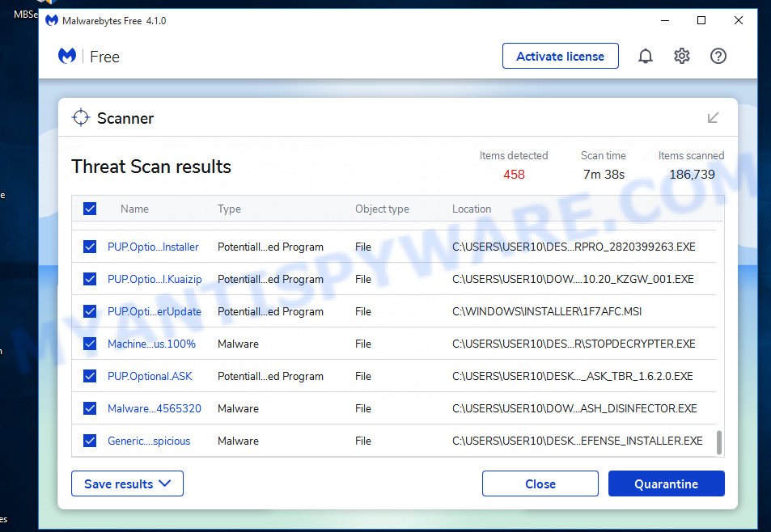Sort by the Object type column header
This screenshot has width=771, height=532.
(382, 209)
